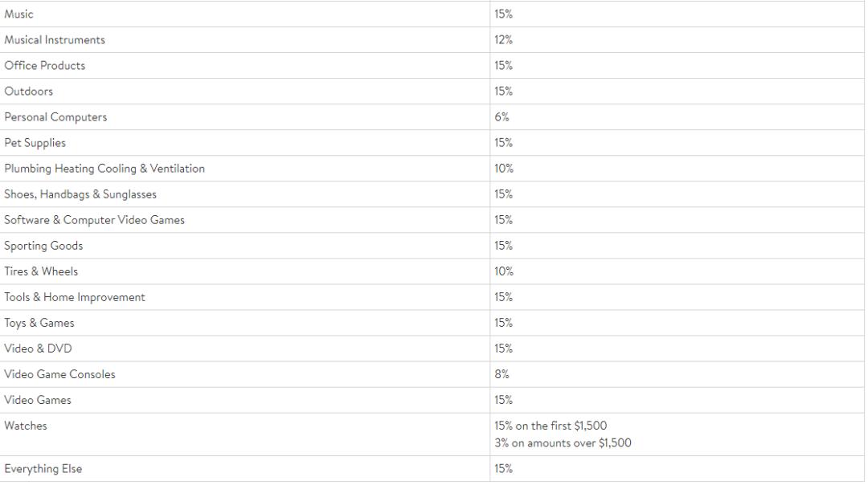Select Software & Computer Video Games cell
The height and width of the screenshot is (485, 868).
coord(94,220)
